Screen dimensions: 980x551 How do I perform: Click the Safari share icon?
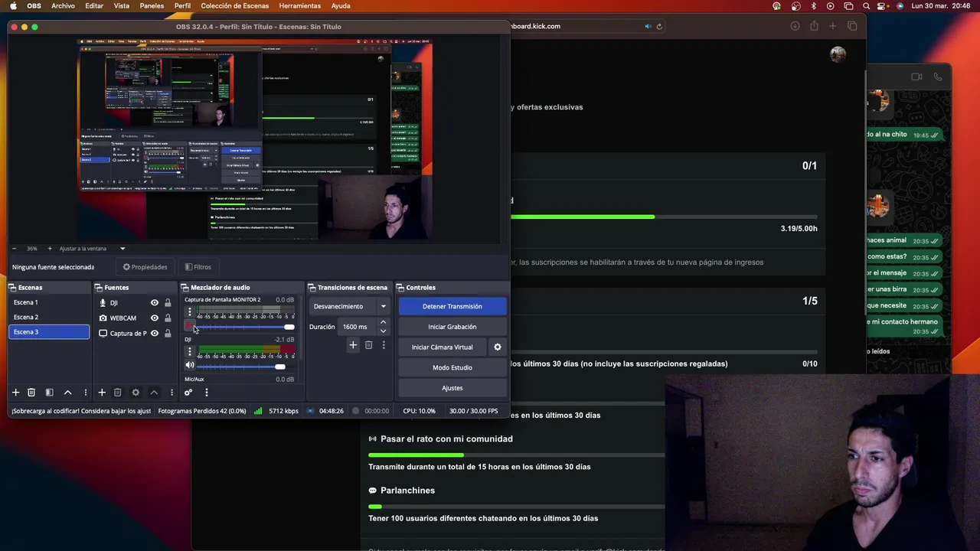click(x=814, y=26)
